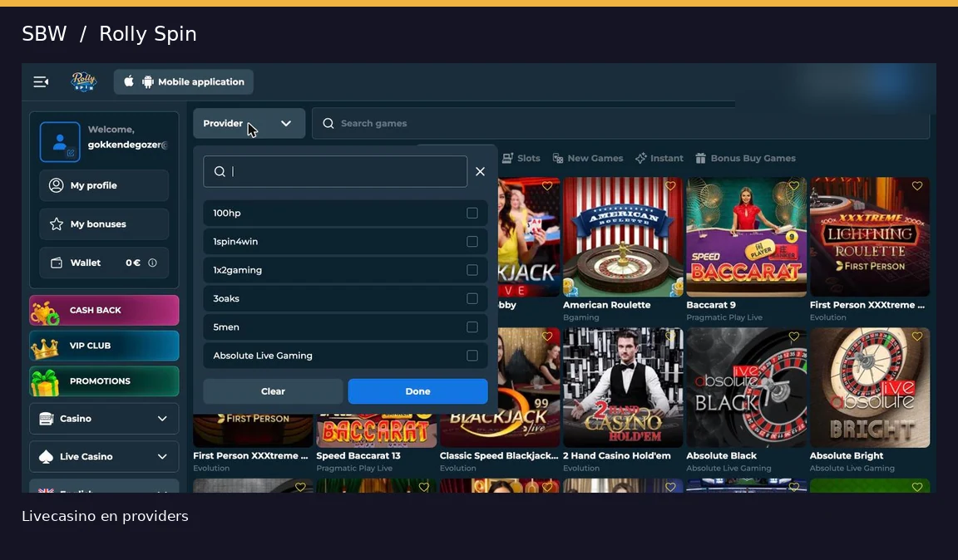The width and height of the screenshot is (958, 560).
Task: Check the Absolute Live Gaming checkbox
Action: tap(472, 356)
